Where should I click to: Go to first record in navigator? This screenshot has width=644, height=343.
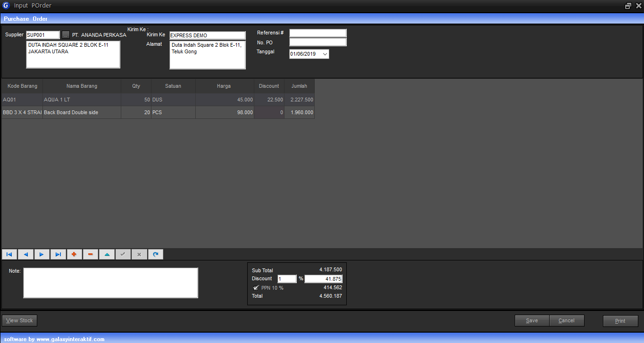(x=9, y=254)
